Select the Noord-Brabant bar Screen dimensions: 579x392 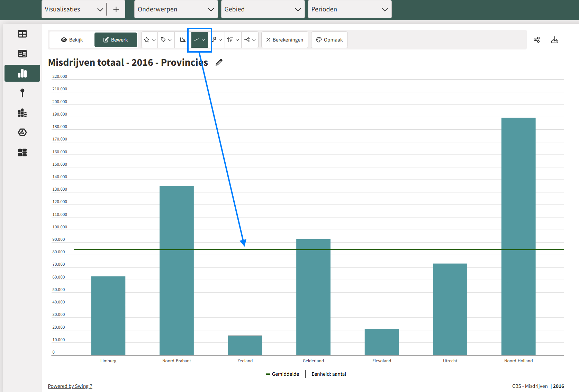coord(177,271)
